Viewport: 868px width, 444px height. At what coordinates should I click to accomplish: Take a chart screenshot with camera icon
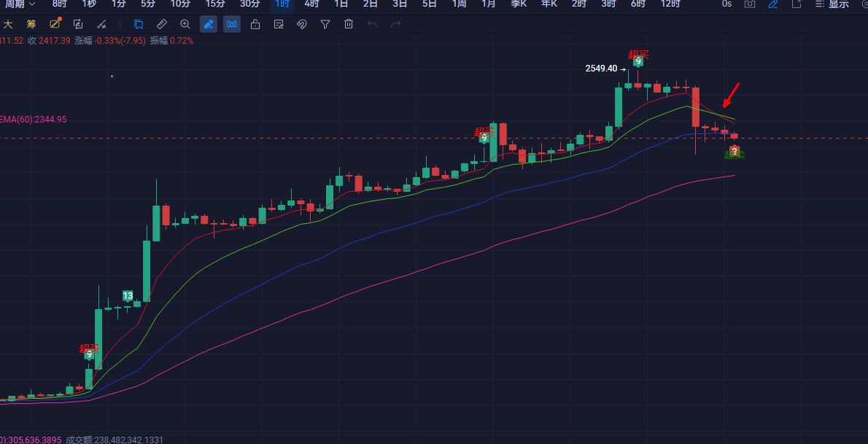[x=750, y=4]
